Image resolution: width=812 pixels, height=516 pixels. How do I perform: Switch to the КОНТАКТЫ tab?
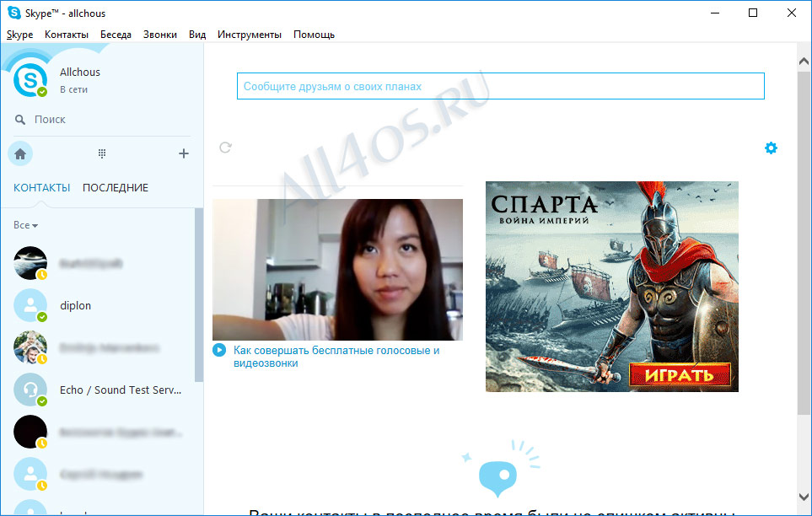[x=41, y=187]
